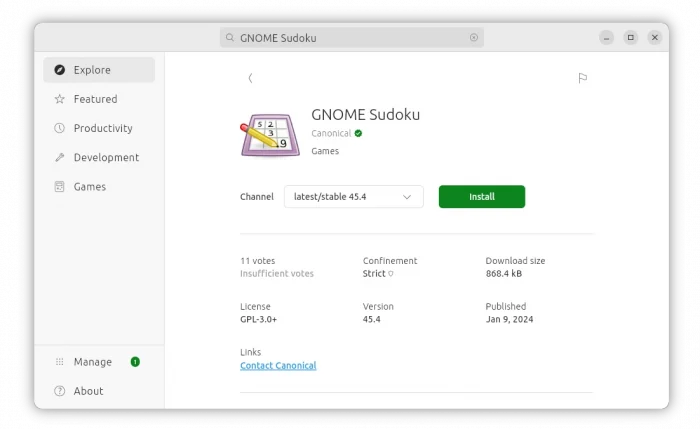Maximize the App Center window
This screenshot has width=700, height=429.
click(x=631, y=37)
